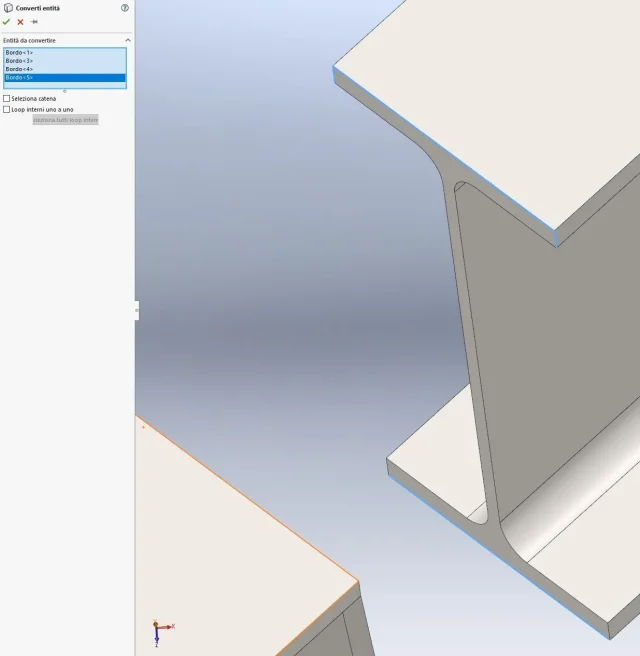Screen dimensions: 640x656
Task: Enable Loop interni uno a uno checkbox
Action: pos(6,110)
